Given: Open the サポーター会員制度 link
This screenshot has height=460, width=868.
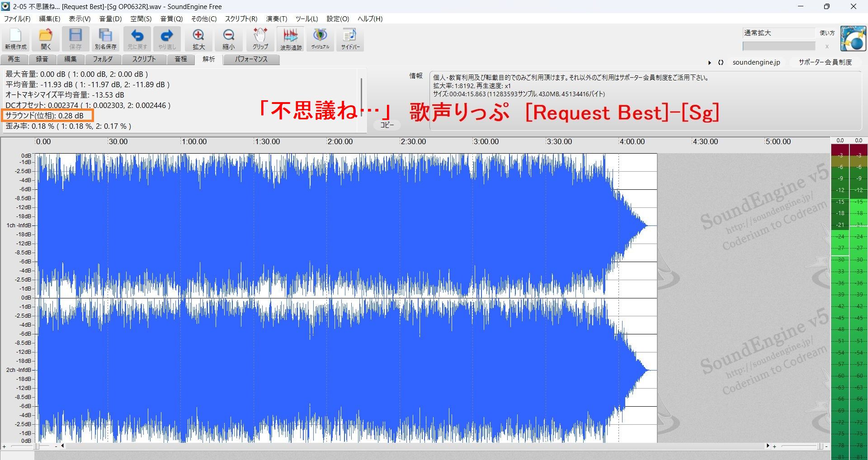Looking at the screenshot, I should [825, 62].
